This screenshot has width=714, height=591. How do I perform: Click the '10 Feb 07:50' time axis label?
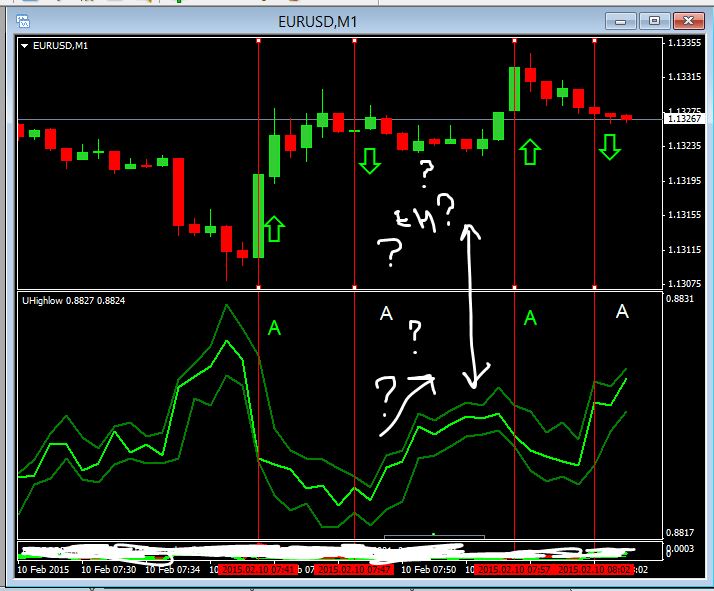point(428,570)
